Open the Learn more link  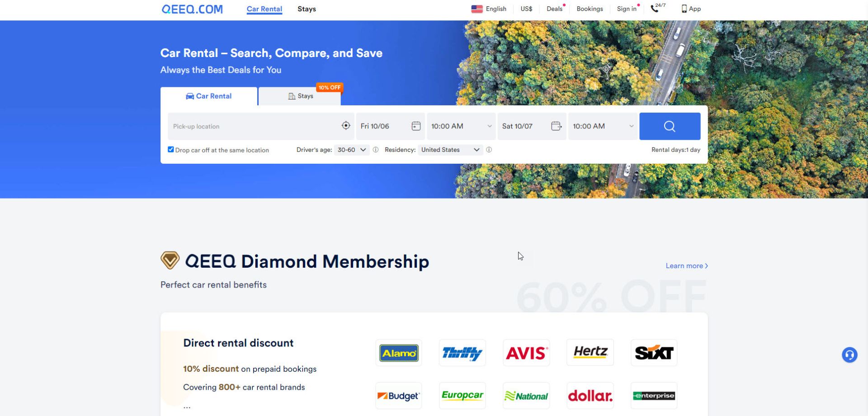click(687, 266)
